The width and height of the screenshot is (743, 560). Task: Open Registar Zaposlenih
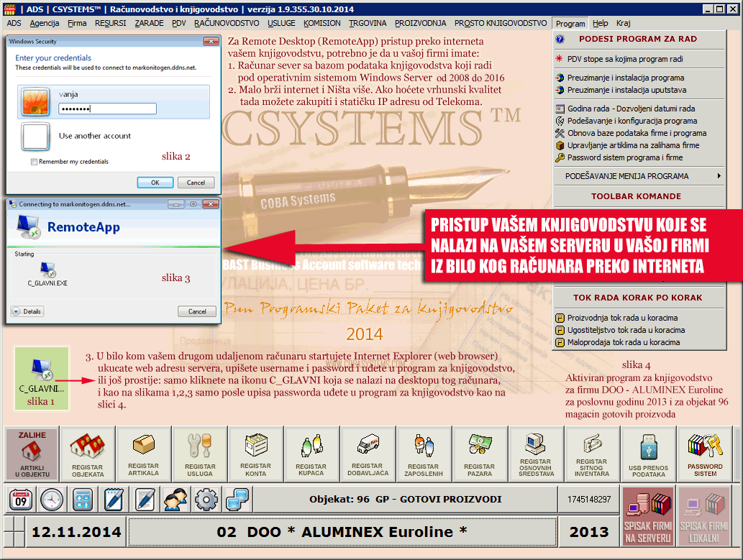point(424,454)
